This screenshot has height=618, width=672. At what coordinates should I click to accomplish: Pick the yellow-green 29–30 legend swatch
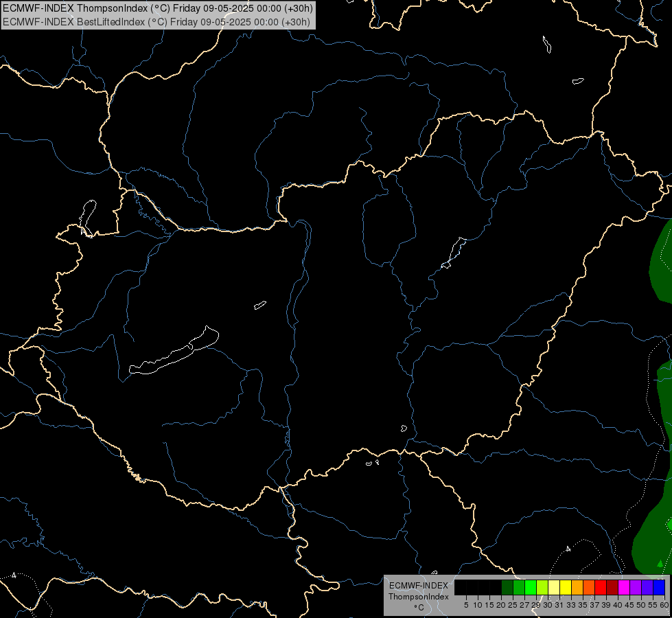542,588
